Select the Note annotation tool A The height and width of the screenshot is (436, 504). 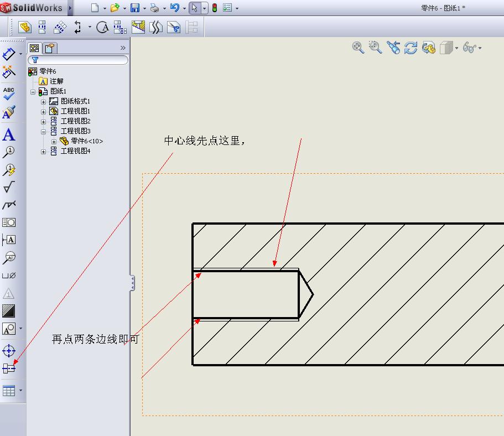pos(9,134)
